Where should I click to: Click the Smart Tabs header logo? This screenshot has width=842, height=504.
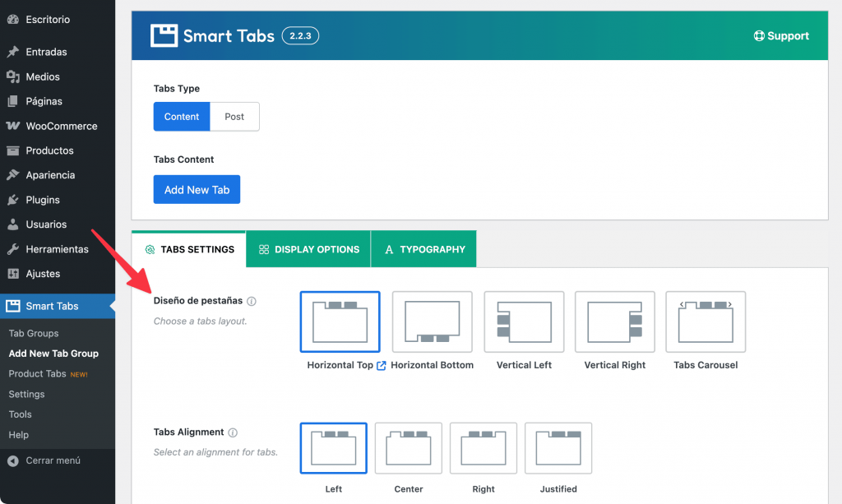164,35
